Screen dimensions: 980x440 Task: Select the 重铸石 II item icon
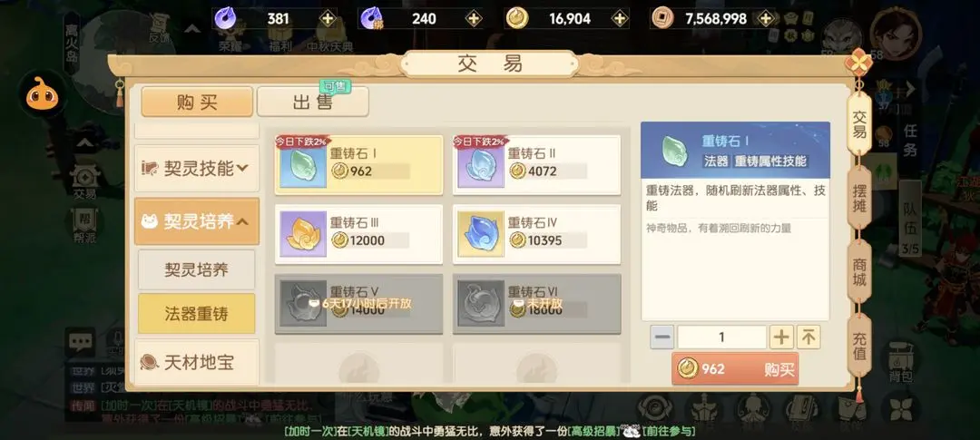[x=481, y=164]
